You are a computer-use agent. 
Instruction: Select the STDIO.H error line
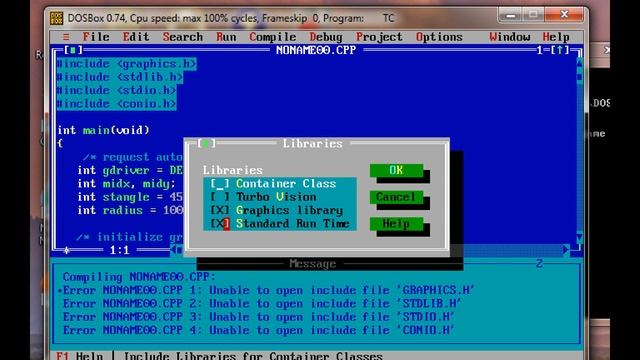point(258,317)
